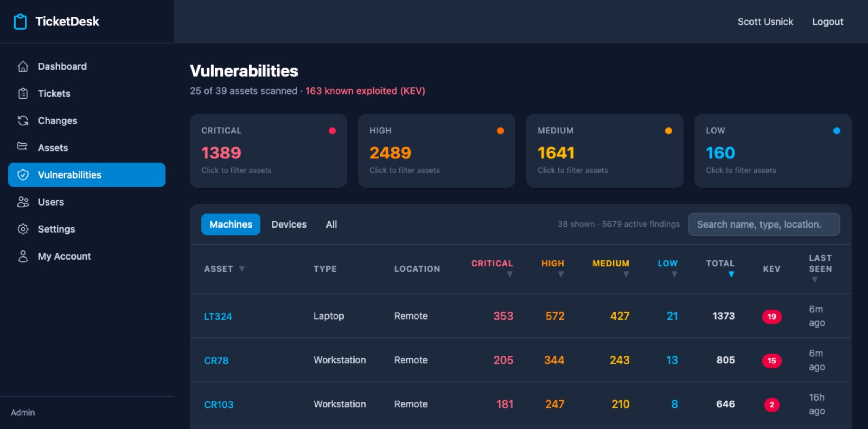
Task: Filter assets by the High card
Action: 437,151
